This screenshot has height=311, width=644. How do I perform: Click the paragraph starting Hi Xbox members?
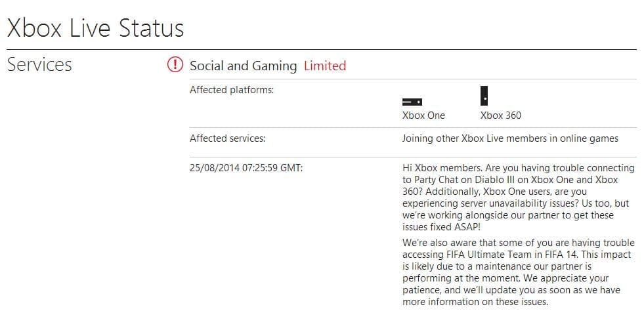[519, 197]
